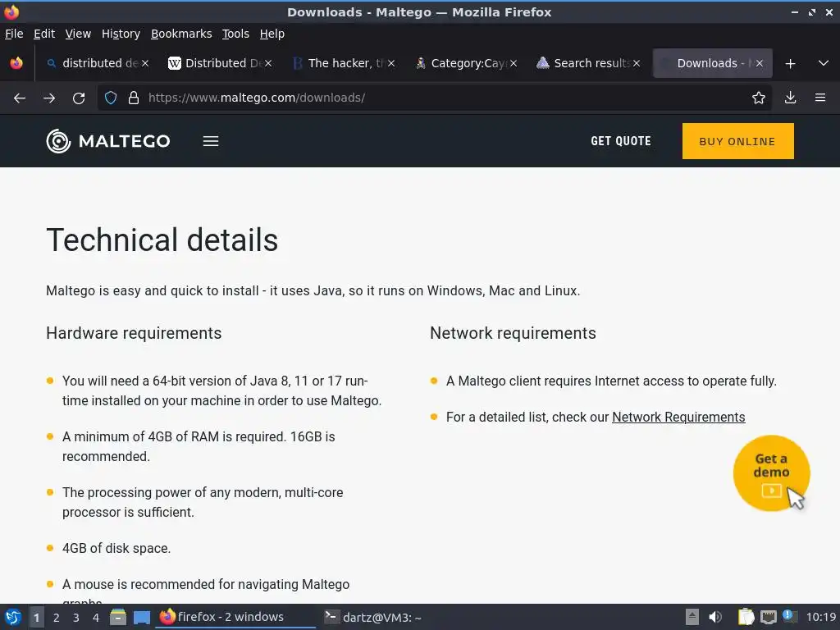Screen dimensions: 840x630
Task: Open the Edit menu
Action: coord(44,34)
